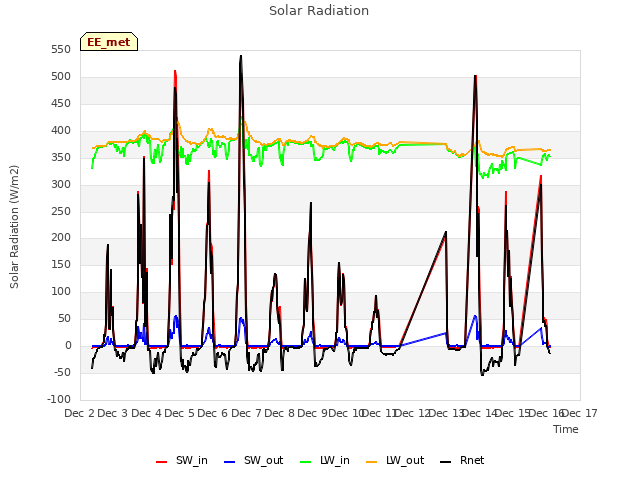Click the 200 y-axis tick label
The height and width of the screenshot is (480, 640).
tap(61, 238)
